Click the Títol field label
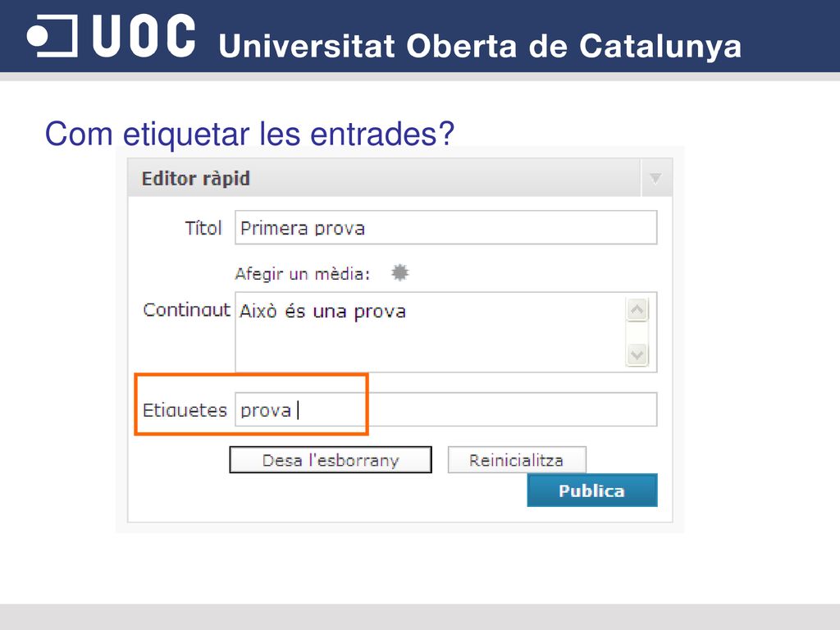Screen dimensions: 840x630 point(203,228)
